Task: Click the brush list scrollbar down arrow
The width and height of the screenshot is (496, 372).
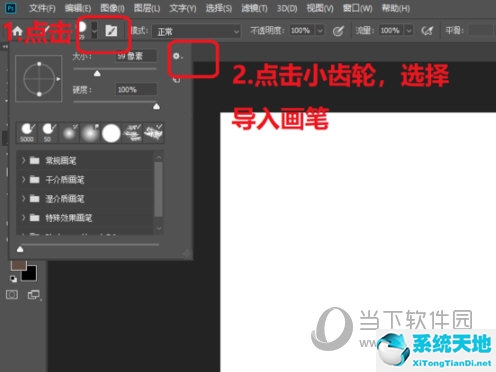Action: 159,228
